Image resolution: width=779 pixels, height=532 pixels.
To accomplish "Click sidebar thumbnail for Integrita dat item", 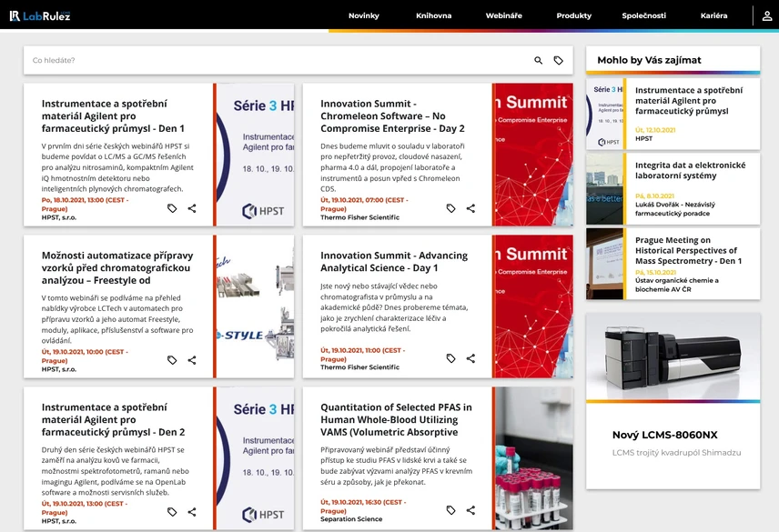I will pyautogui.click(x=604, y=189).
